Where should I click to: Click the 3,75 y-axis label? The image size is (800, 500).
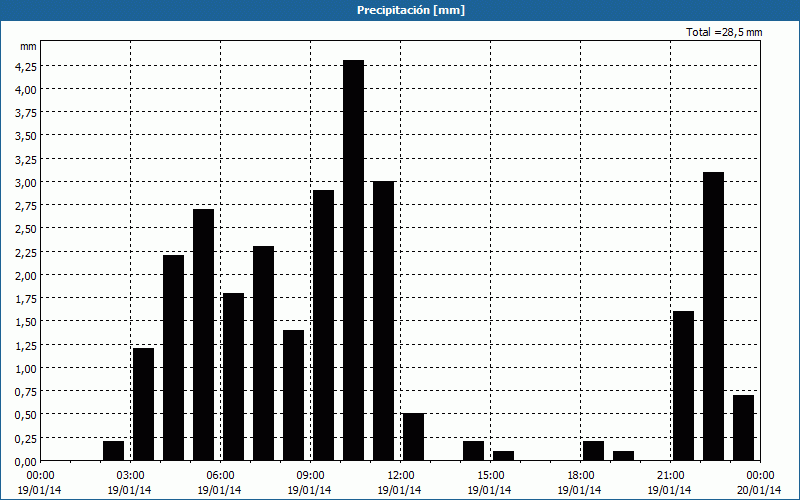26,113
